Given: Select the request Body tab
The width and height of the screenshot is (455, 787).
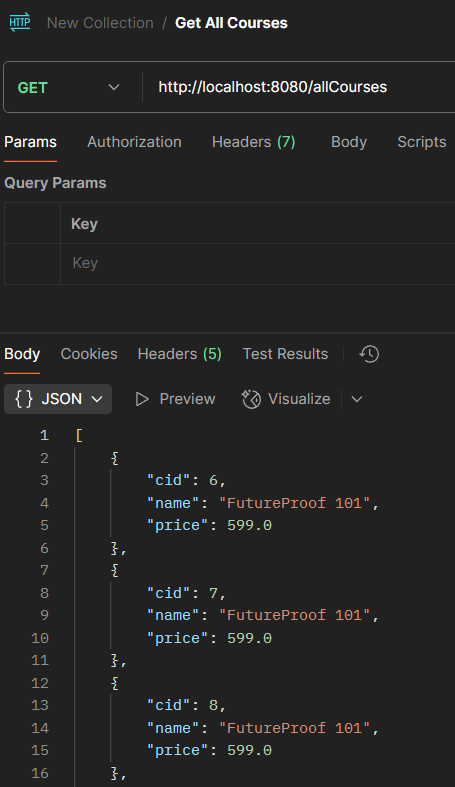Looking at the screenshot, I should [349, 142].
